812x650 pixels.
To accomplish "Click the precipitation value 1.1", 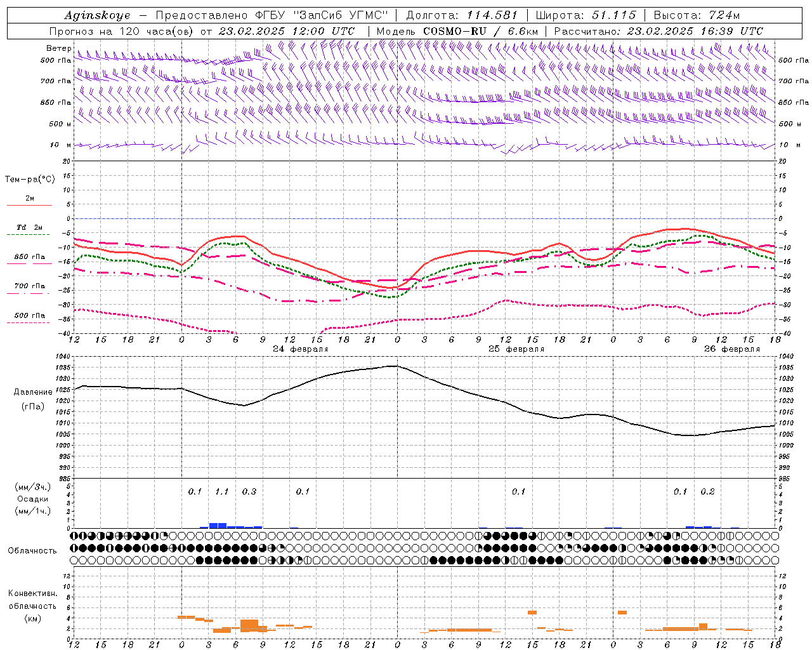I will (x=222, y=492).
